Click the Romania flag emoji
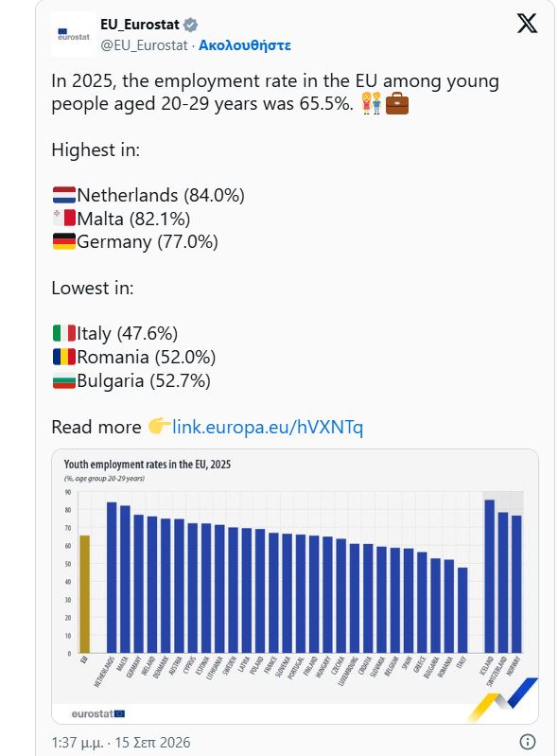 click(64, 357)
